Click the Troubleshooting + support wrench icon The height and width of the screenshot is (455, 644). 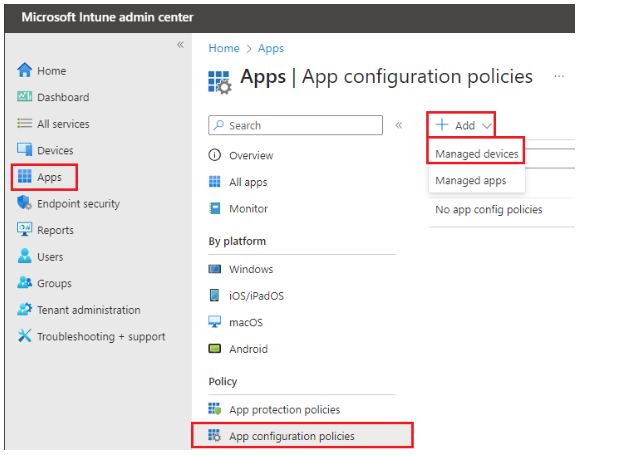25,336
